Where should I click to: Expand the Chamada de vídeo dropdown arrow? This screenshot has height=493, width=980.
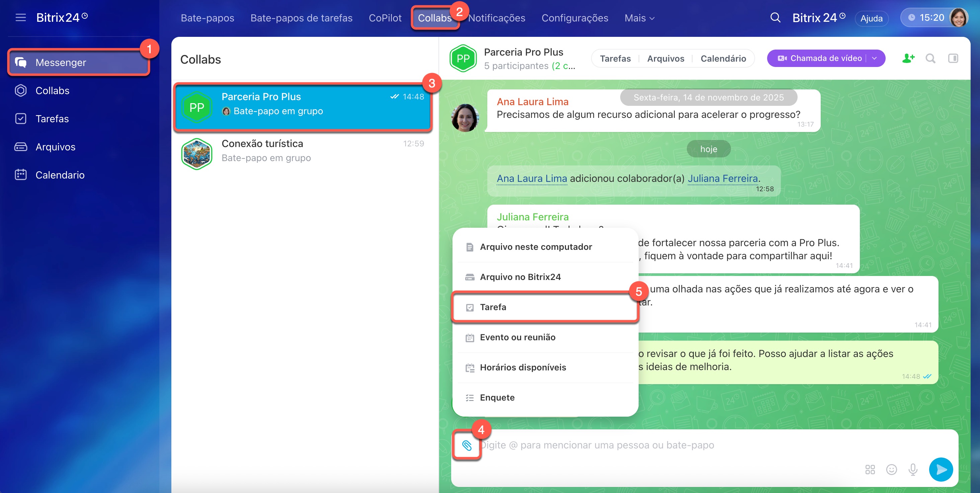click(875, 58)
